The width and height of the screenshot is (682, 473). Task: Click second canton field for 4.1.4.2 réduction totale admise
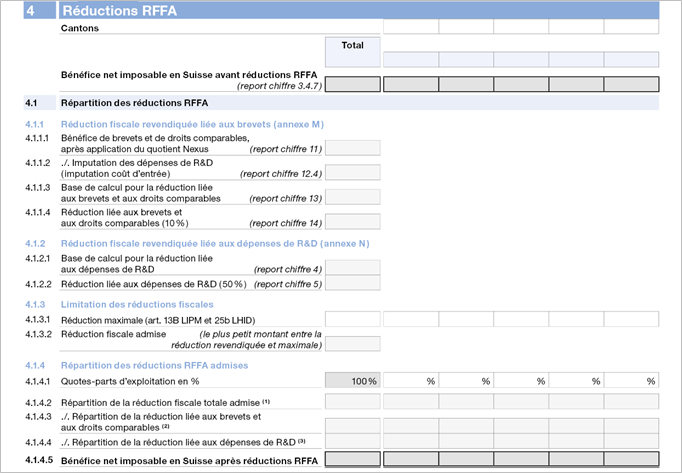(466, 401)
